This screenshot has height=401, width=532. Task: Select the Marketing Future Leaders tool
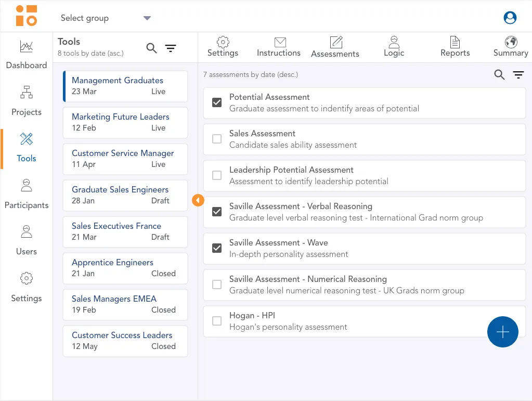coord(125,122)
